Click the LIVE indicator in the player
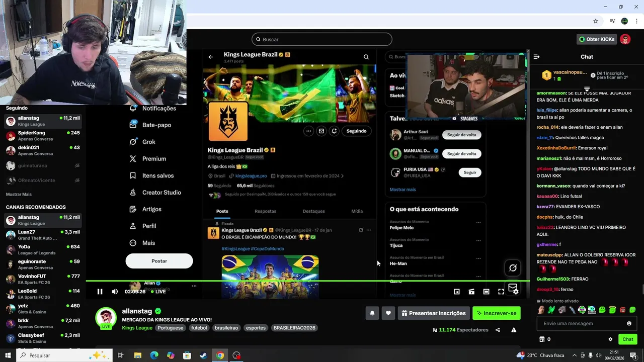Image resolution: width=644 pixels, height=362 pixels. click(157, 292)
